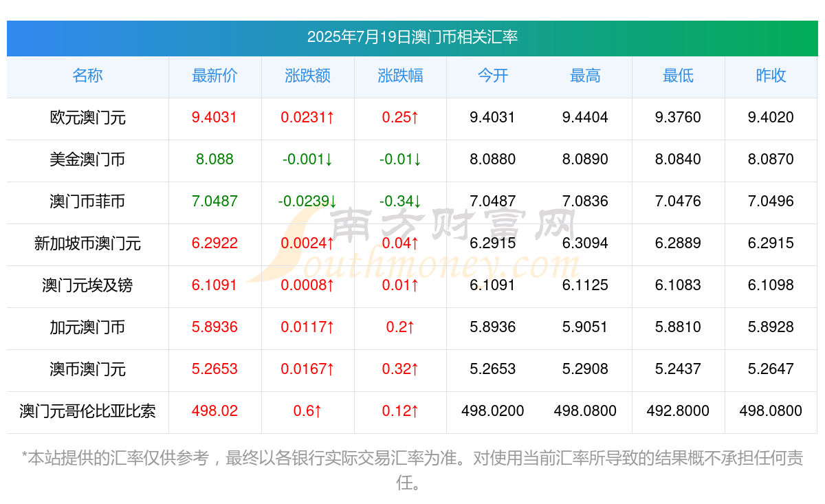The width and height of the screenshot is (825, 504).
Task: Click change amount -0.0239↓
Action: tap(308, 201)
